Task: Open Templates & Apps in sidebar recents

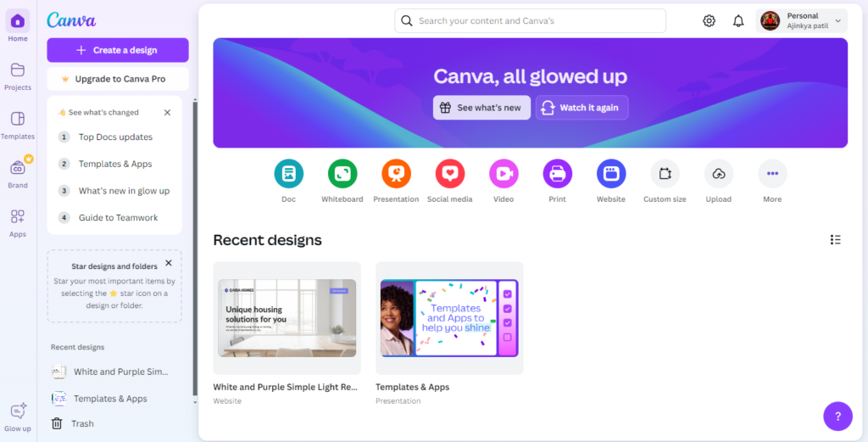Action: pyautogui.click(x=100, y=398)
